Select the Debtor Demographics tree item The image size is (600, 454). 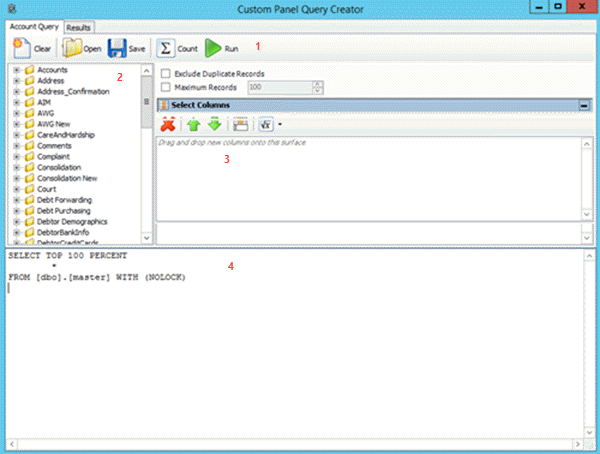tap(71, 221)
